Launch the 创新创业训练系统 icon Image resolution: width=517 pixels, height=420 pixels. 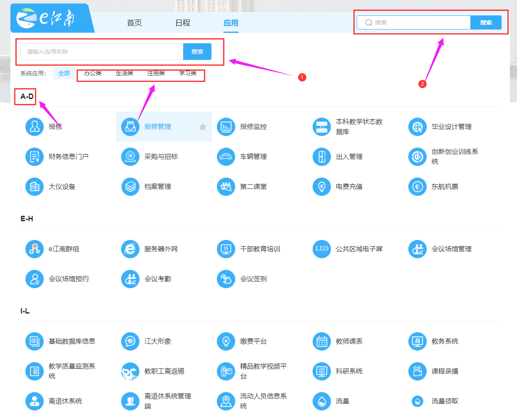pos(418,156)
